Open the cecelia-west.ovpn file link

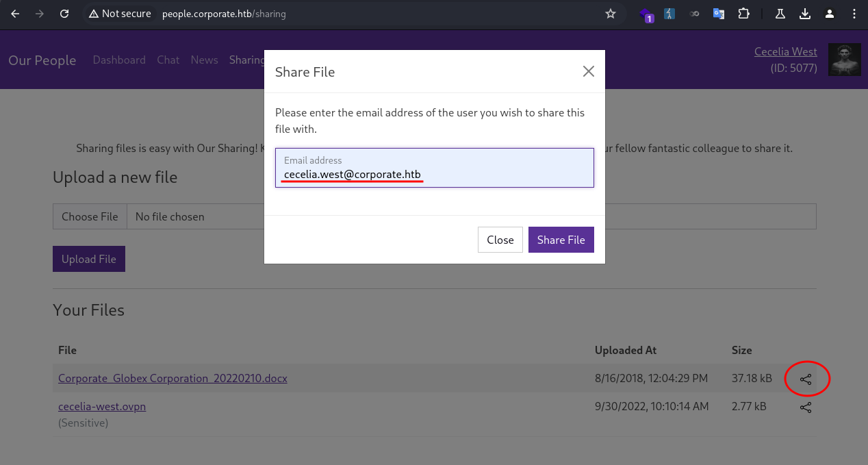point(102,406)
